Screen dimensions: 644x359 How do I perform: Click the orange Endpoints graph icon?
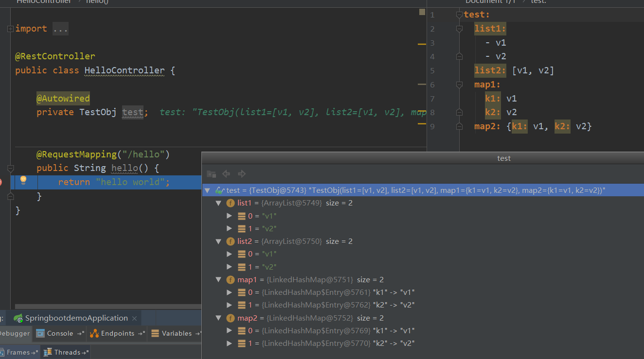tap(94, 333)
